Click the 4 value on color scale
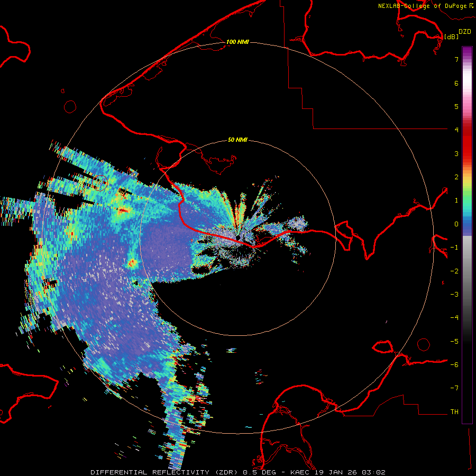The height and width of the screenshot is (476, 476). [456, 130]
